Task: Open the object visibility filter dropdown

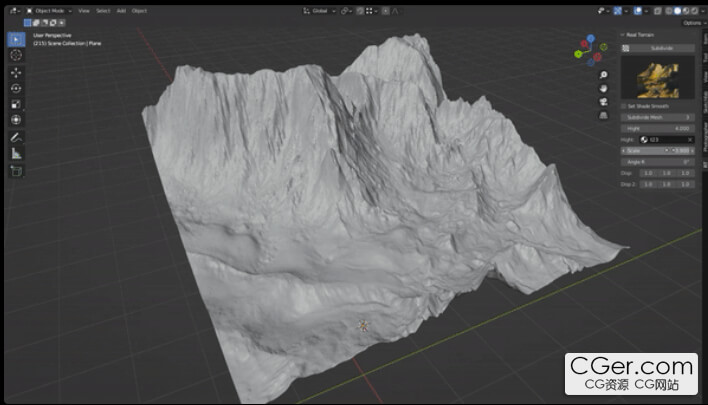Action: pyautogui.click(x=603, y=11)
